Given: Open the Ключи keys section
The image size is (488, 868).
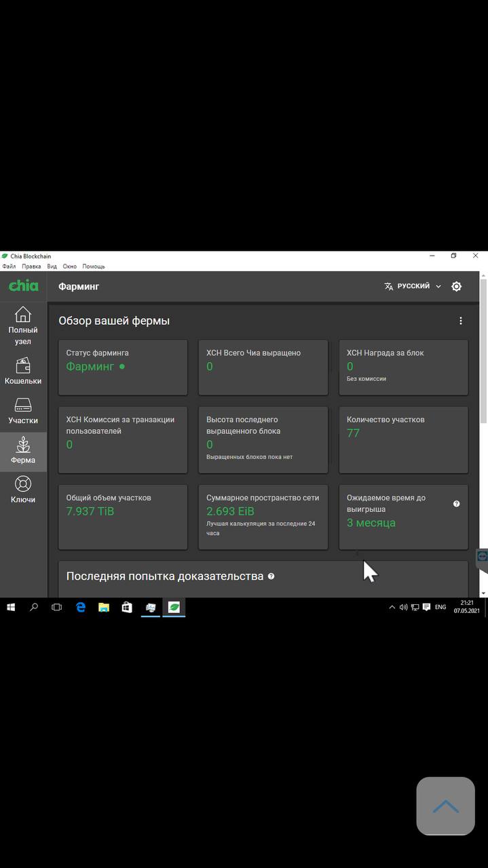Looking at the screenshot, I should point(23,490).
